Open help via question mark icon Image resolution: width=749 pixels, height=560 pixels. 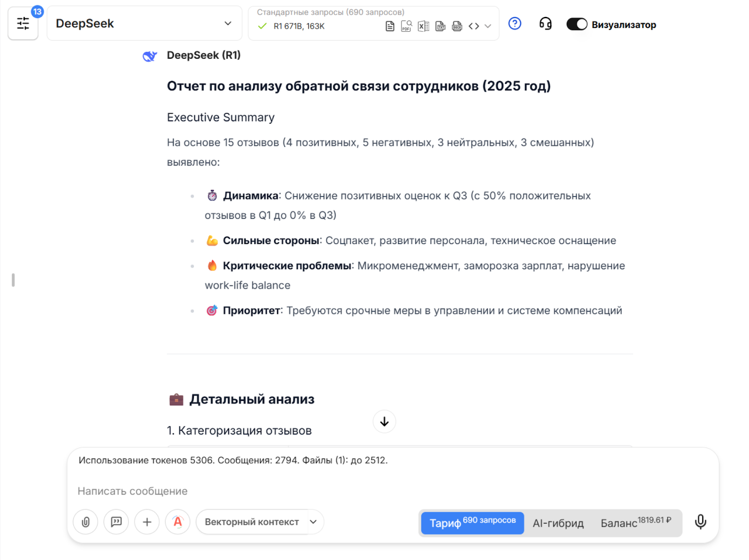pyautogui.click(x=514, y=23)
